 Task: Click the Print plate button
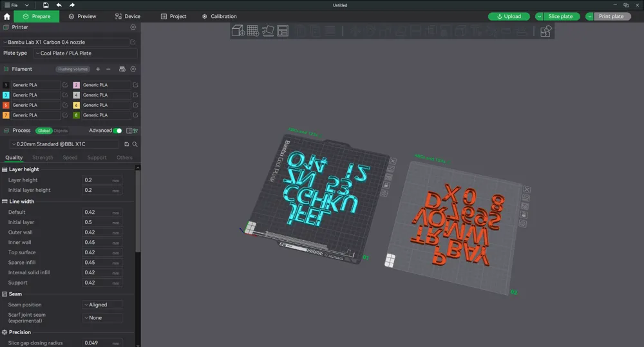tap(611, 17)
